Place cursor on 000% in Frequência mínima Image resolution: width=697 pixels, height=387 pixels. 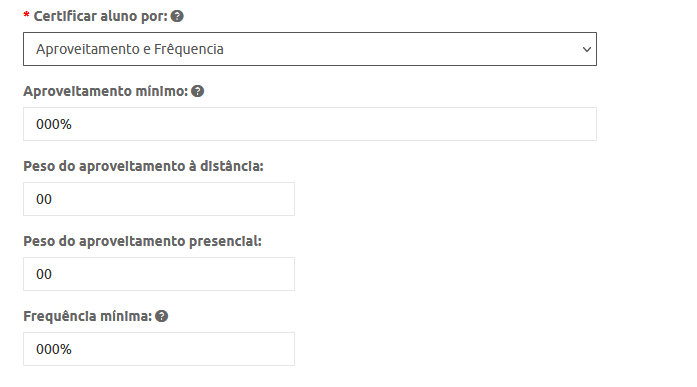point(54,349)
